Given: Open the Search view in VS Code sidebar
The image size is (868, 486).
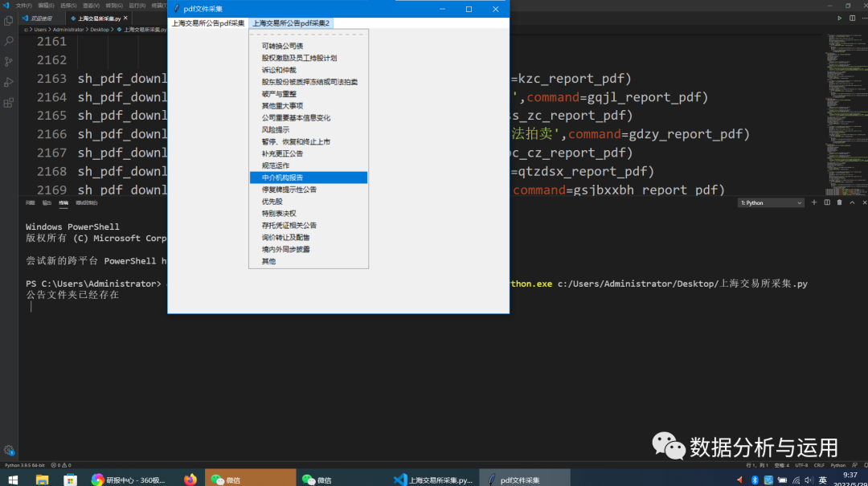Looking at the screenshot, I should pyautogui.click(x=8, y=42).
